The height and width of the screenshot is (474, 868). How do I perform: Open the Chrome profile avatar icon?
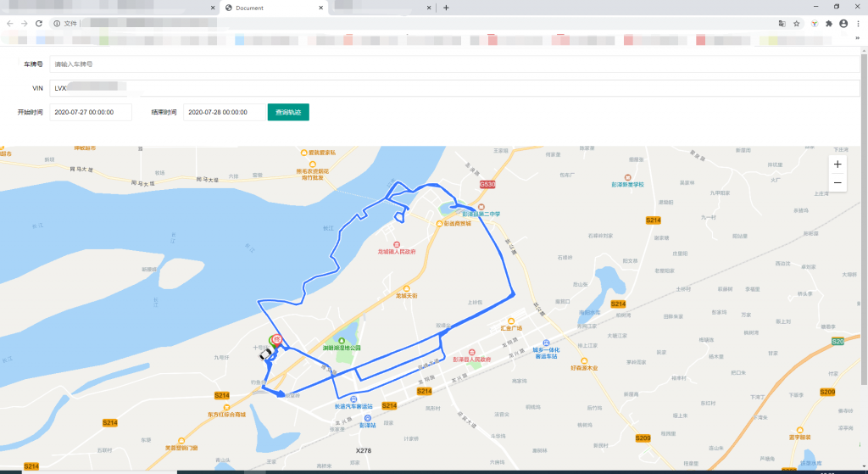[843, 24]
